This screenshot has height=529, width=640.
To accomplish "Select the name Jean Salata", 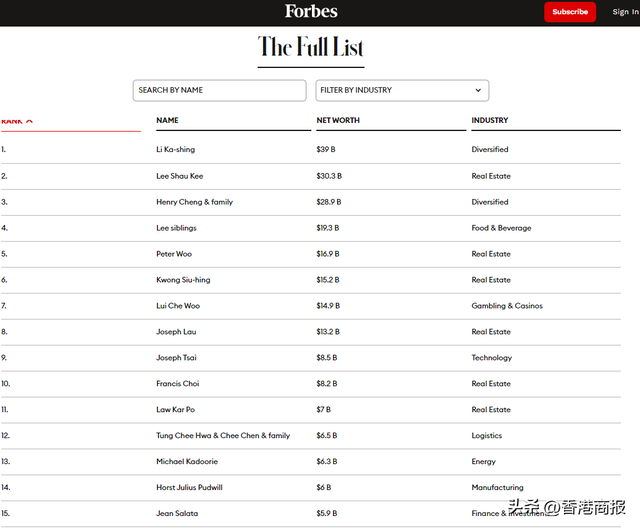I will point(177,513).
